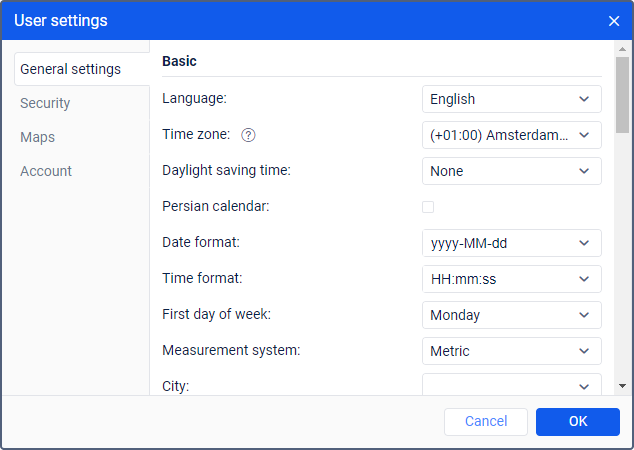This screenshot has width=634, height=450.
Task: Switch to the Security tab
Action: pyautogui.click(x=45, y=103)
